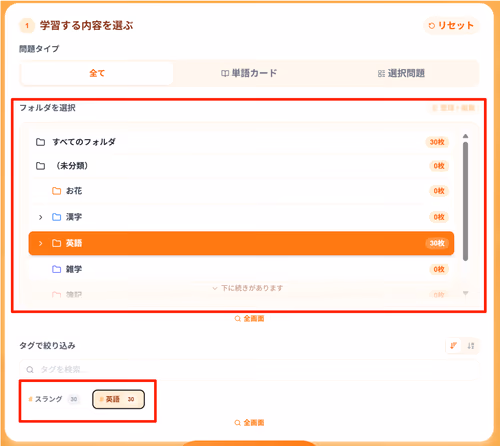Click the orange お花 folder icon
This screenshot has height=446, width=500.
[x=57, y=191]
